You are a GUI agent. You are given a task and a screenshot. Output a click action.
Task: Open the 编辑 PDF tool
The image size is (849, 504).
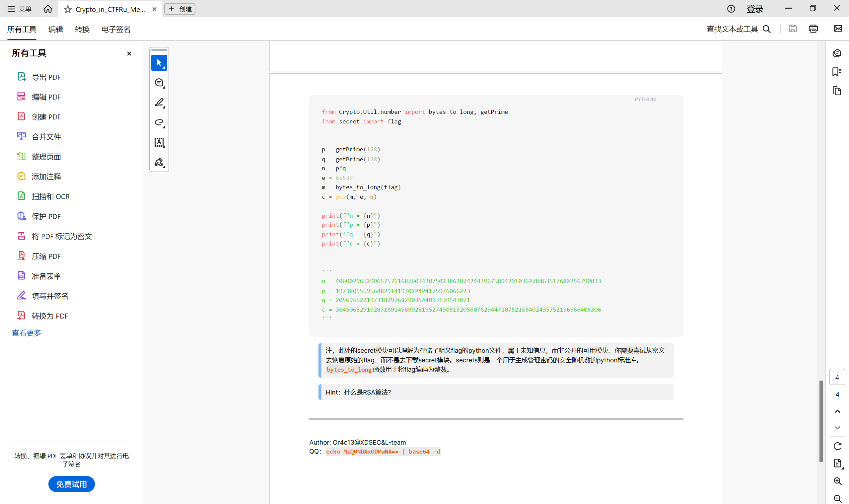(x=39, y=97)
